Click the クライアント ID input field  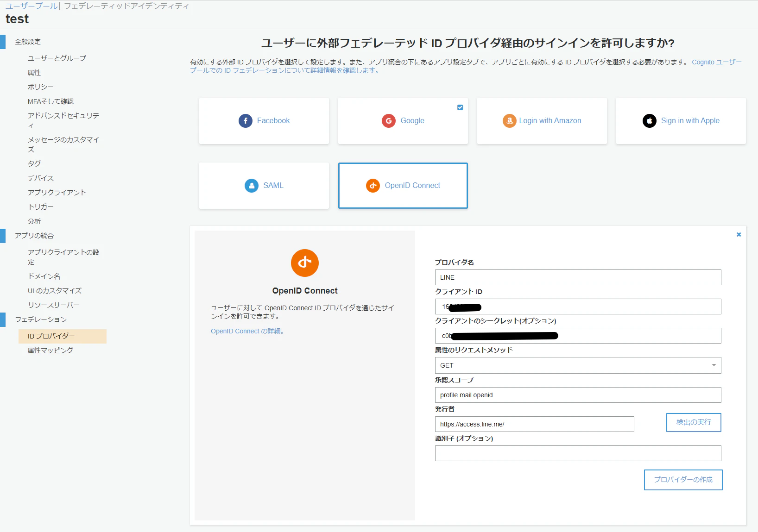point(578,307)
